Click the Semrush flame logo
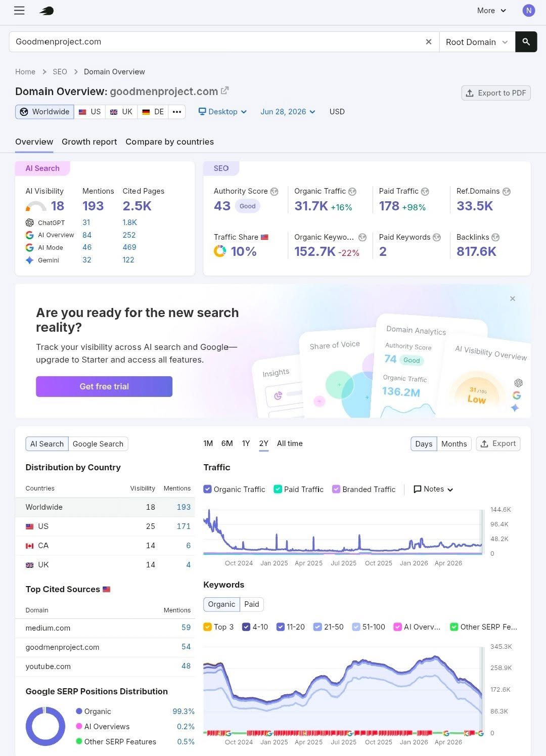 tap(47, 11)
